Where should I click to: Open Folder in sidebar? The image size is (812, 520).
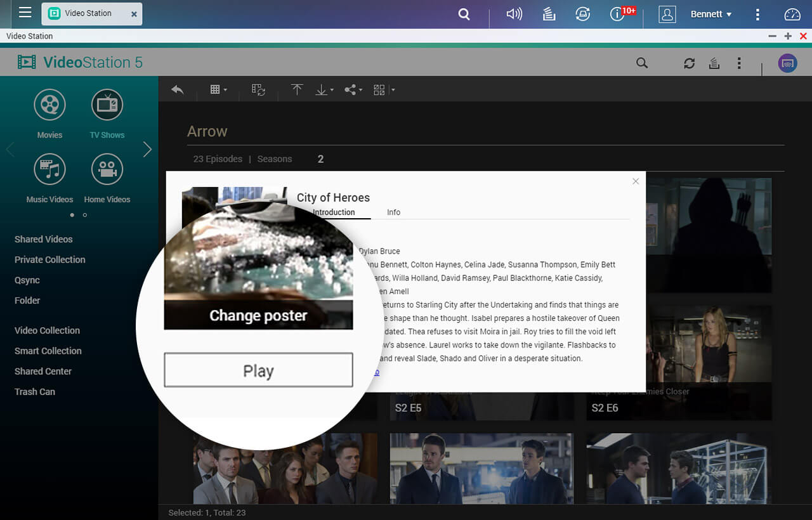(x=27, y=300)
